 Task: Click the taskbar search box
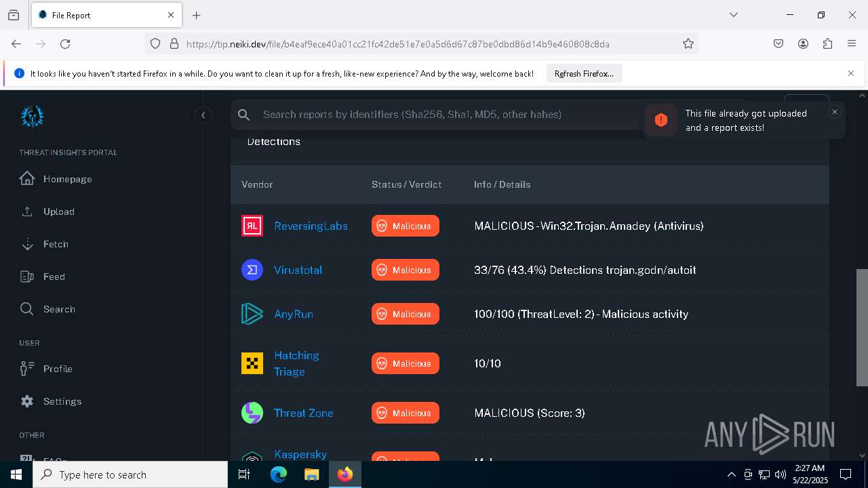130,474
